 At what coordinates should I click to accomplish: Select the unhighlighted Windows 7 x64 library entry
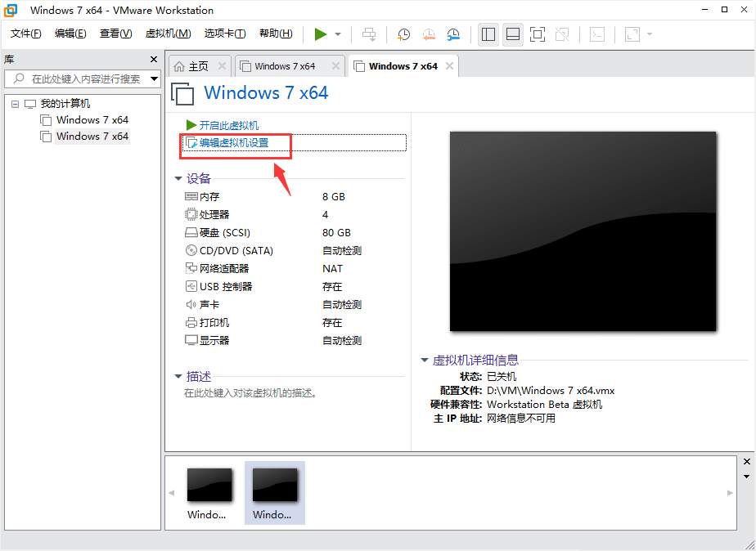pyautogui.click(x=92, y=120)
